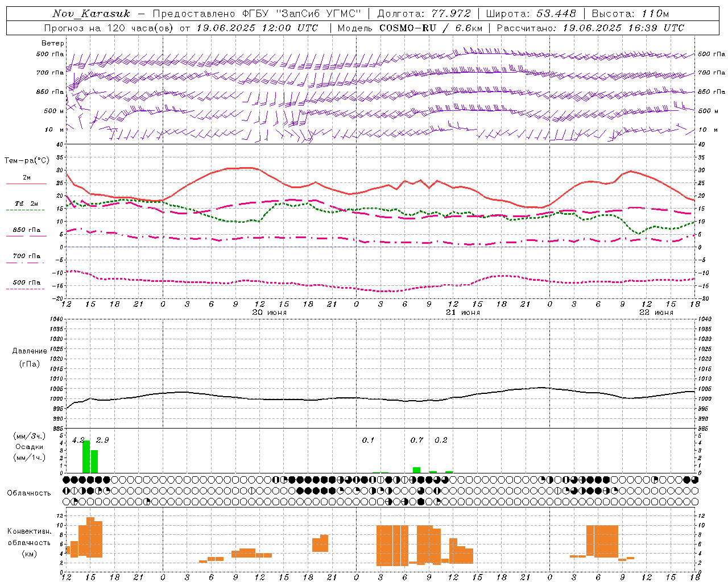This screenshot has width=728, height=582.
Task: Click the precipitation value '2.9'
Action: [102, 440]
